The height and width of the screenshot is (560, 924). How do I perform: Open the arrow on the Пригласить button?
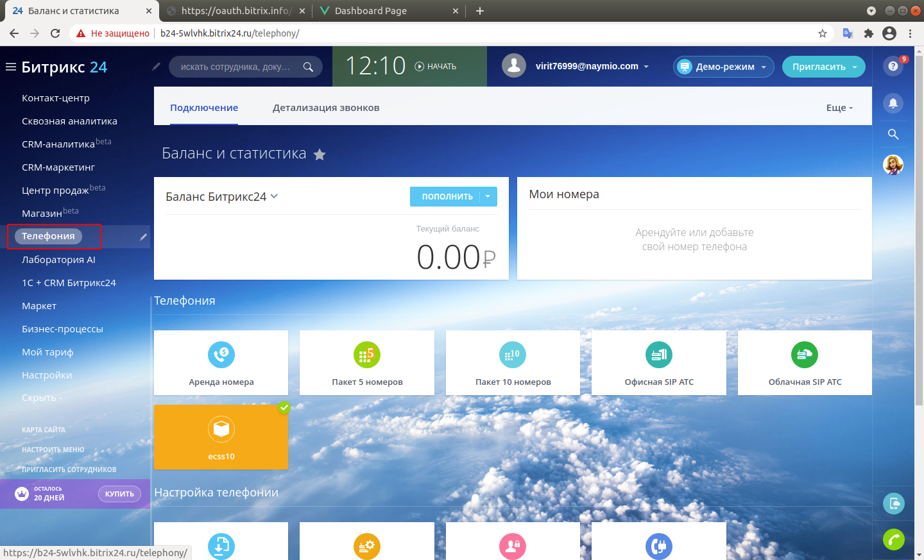point(855,67)
